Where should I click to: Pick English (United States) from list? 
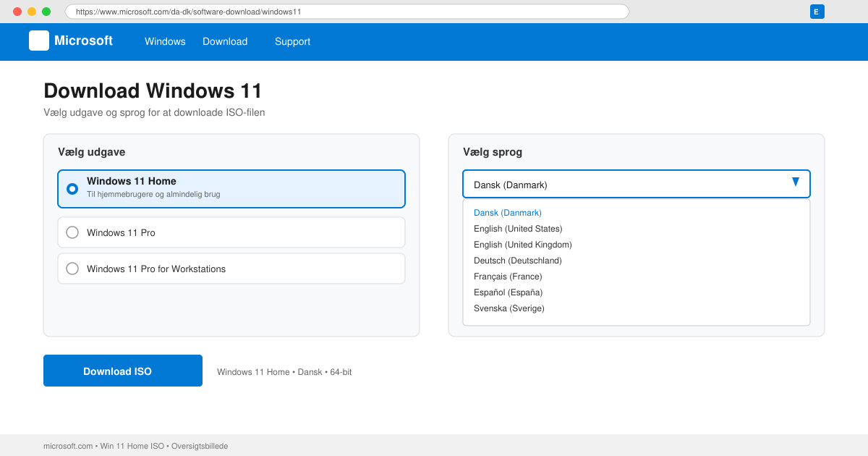(518, 229)
